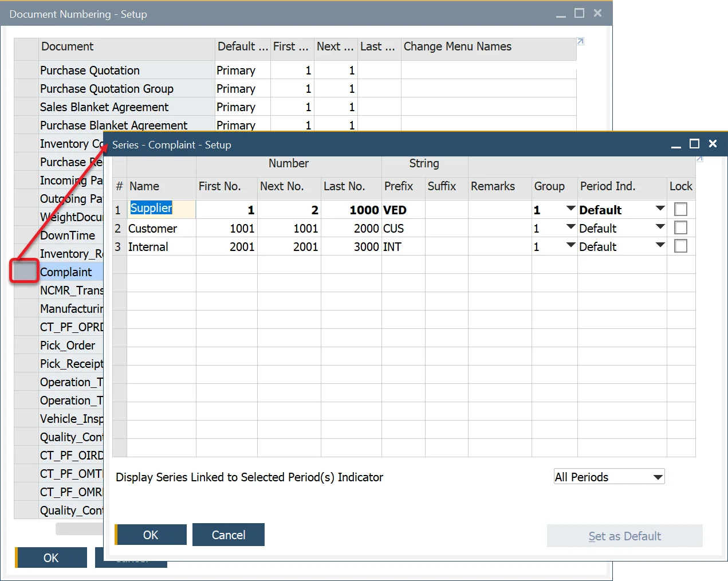Open Group dropdown for Customer row
Image resolution: width=728 pixels, height=581 pixels.
click(x=570, y=227)
